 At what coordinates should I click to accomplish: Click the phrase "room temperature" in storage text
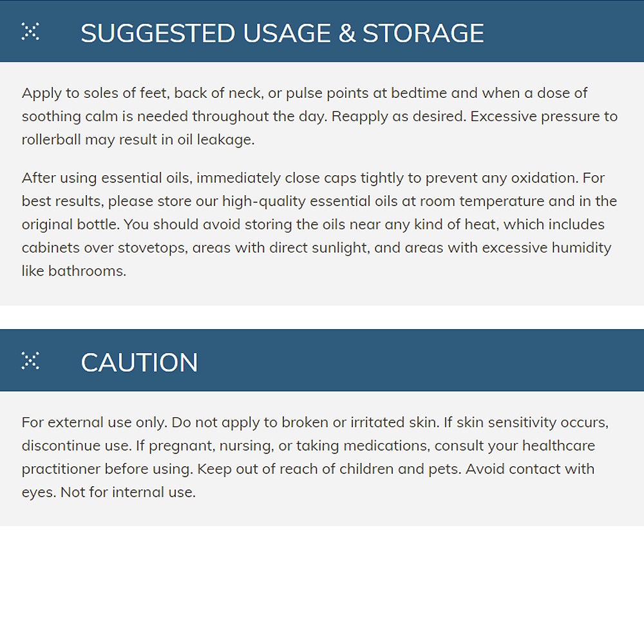[486, 201]
